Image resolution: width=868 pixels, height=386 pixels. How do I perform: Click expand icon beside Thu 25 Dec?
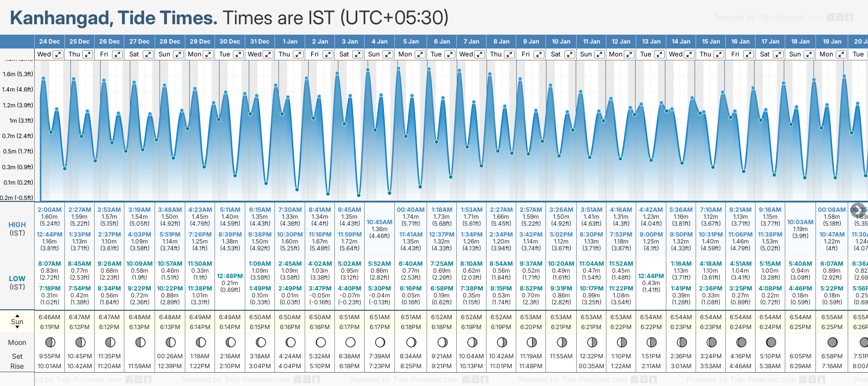click(x=88, y=54)
